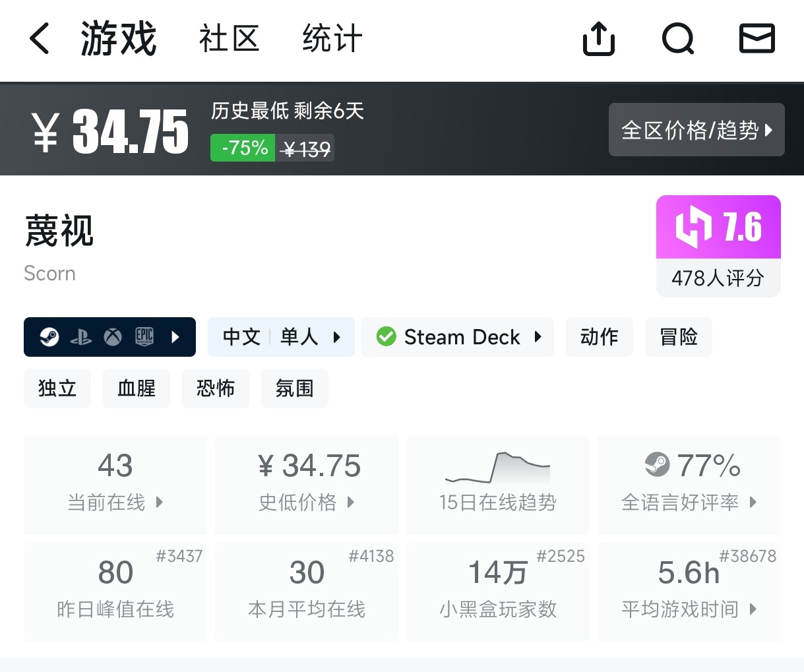Image resolution: width=804 pixels, height=672 pixels.
Task: Select the 血腥 tag
Action: pos(137,388)
